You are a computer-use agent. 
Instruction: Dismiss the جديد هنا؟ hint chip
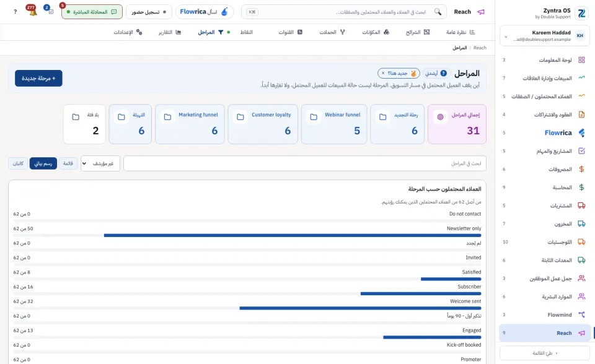point(383,73)
